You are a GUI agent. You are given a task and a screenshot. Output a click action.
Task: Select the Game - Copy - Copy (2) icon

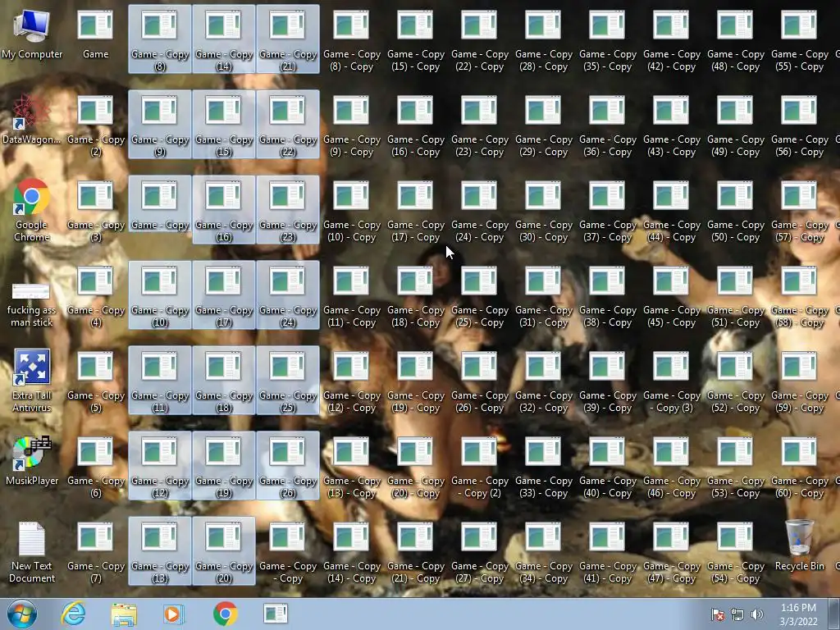(x=479, y=467)
